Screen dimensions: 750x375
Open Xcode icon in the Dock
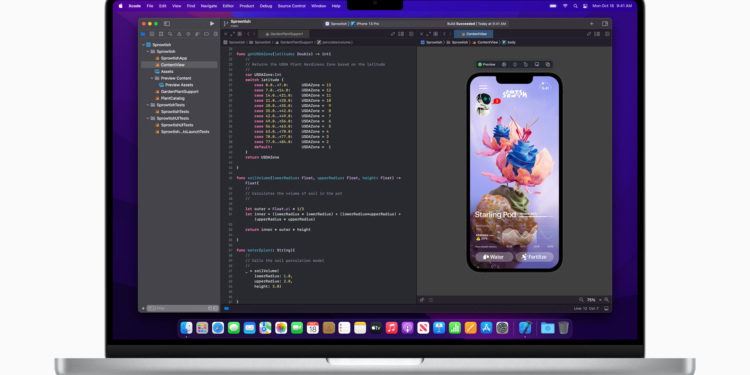pyautogui.click(x=525, y=328)
